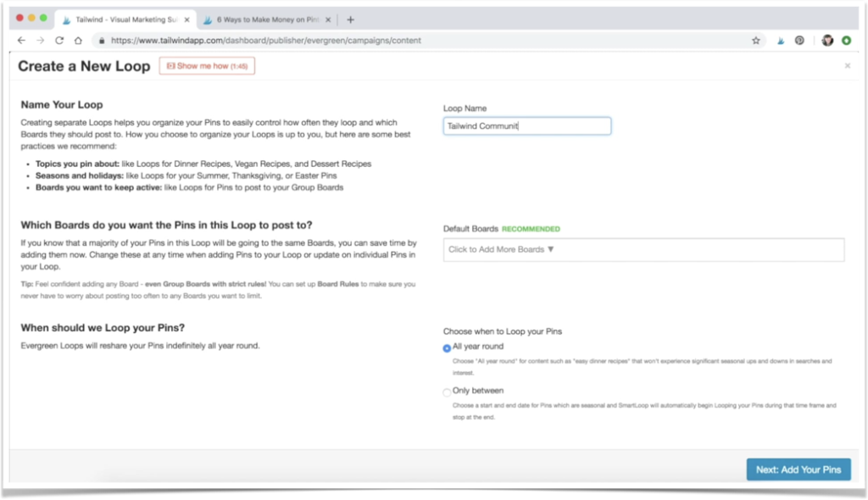868x500 pixels.
Task: Click the Create a New Loop heading
Action: [84, 66]
